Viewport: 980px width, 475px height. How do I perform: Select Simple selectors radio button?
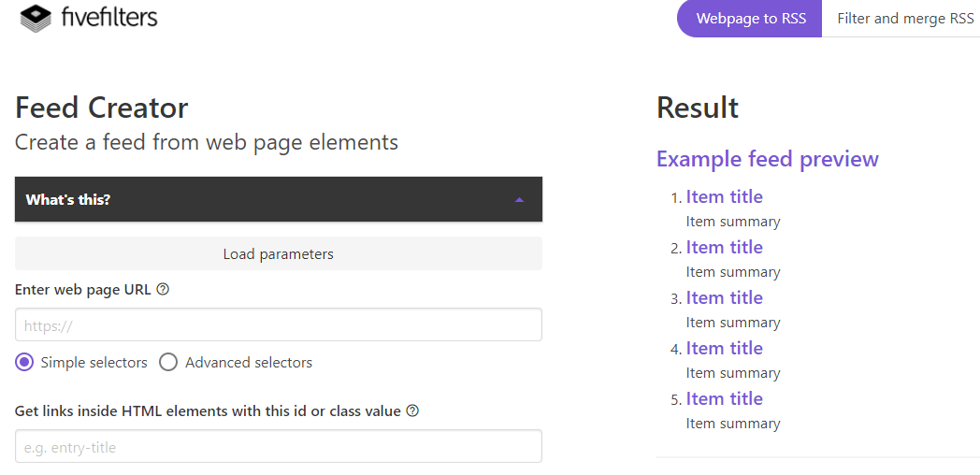[x=24, y=363]
